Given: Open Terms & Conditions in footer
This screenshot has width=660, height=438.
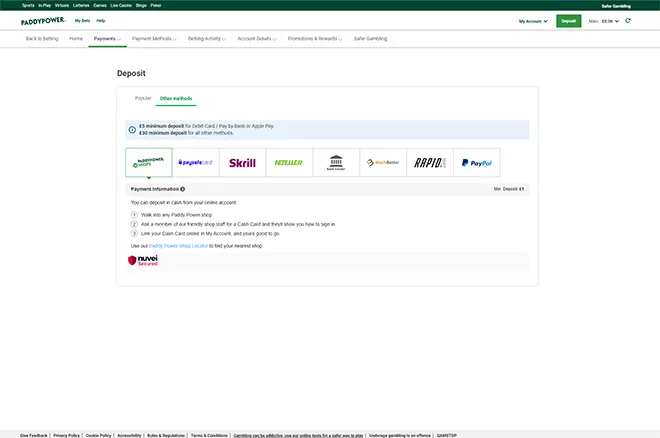Looking at the screenshot, I should (x=209, y=435).
